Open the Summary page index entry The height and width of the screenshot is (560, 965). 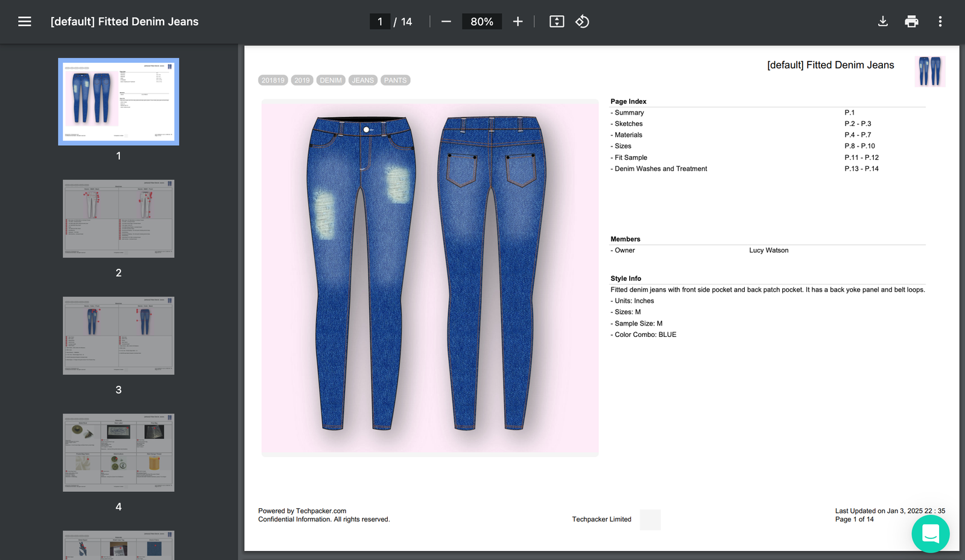click(627, 112)
